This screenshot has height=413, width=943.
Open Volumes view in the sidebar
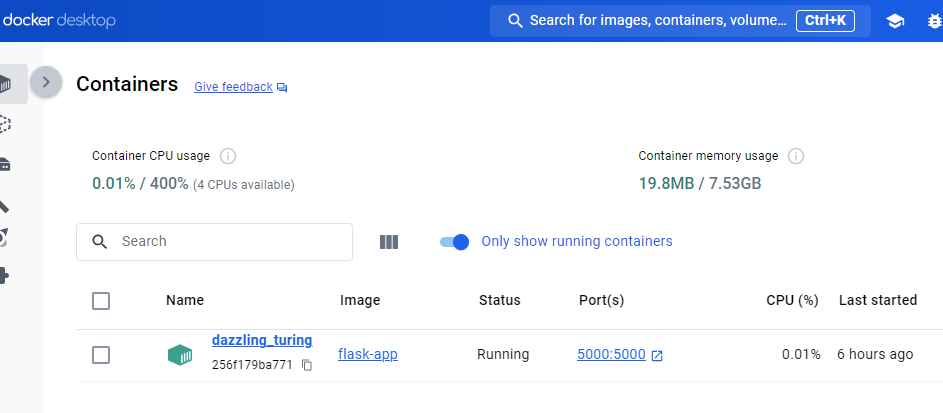(5, 164)
